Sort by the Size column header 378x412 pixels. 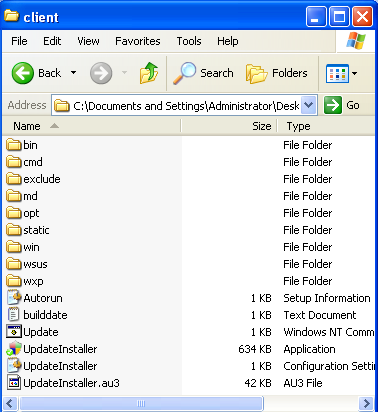pyautogui.click(x=229, y=126)
